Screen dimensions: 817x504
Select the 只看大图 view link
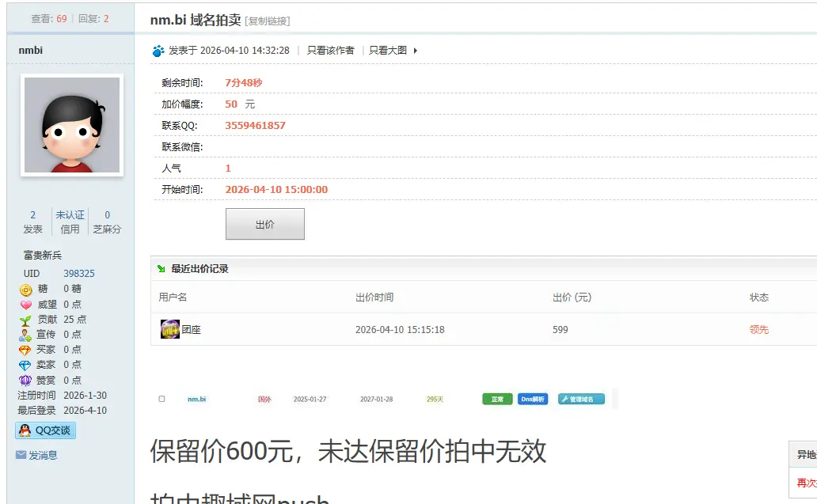pyautogui.click(x=388, y=51)
